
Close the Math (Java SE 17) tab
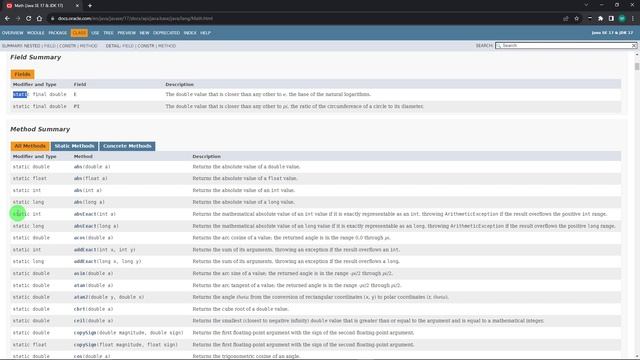point(77,6)
